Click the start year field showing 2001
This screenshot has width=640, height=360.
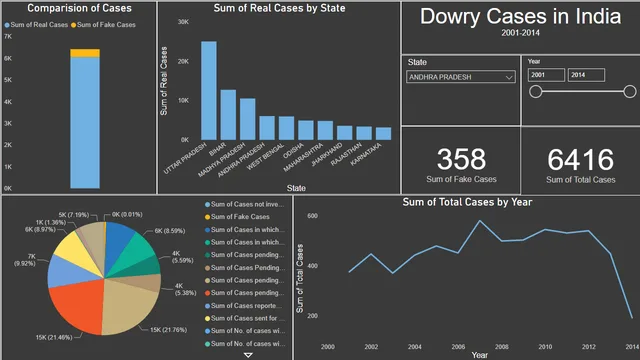[x=546, y=75]
